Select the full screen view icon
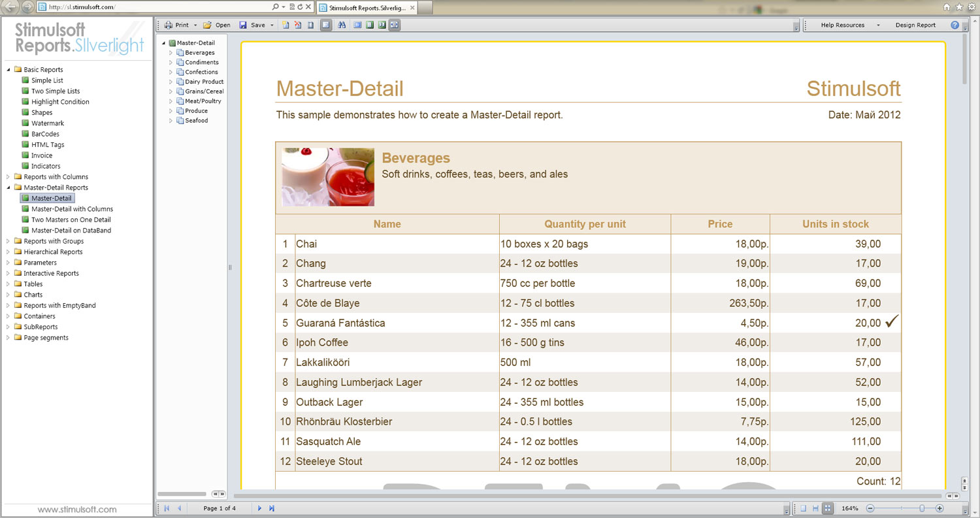 pos(357,25)
